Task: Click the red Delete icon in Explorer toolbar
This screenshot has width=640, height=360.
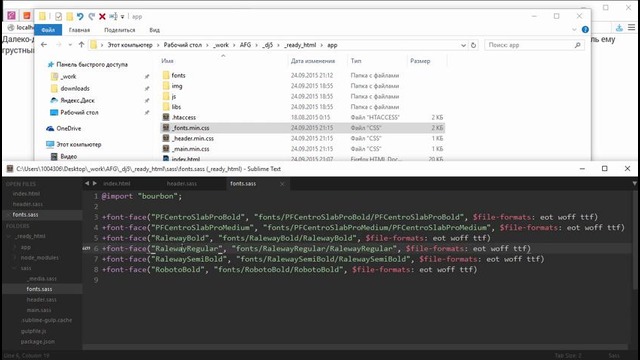Action: tap(102, 16)
